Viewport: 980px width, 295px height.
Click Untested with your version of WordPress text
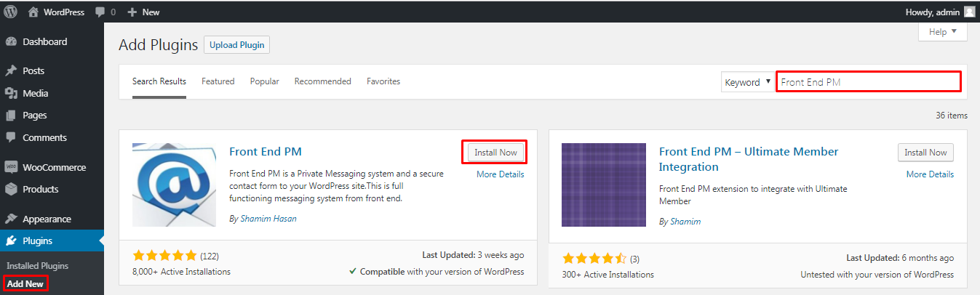point(877,275)
